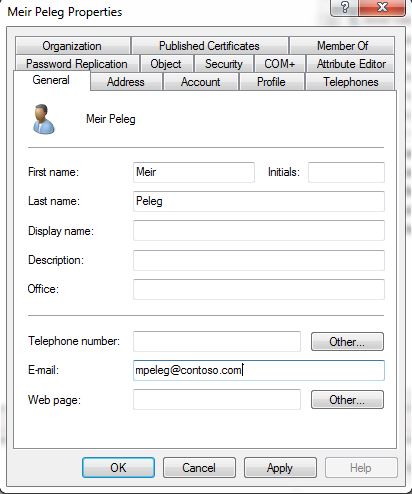Open the Security tab
This screenshot has height=494, width=412.
click(224, 64)
